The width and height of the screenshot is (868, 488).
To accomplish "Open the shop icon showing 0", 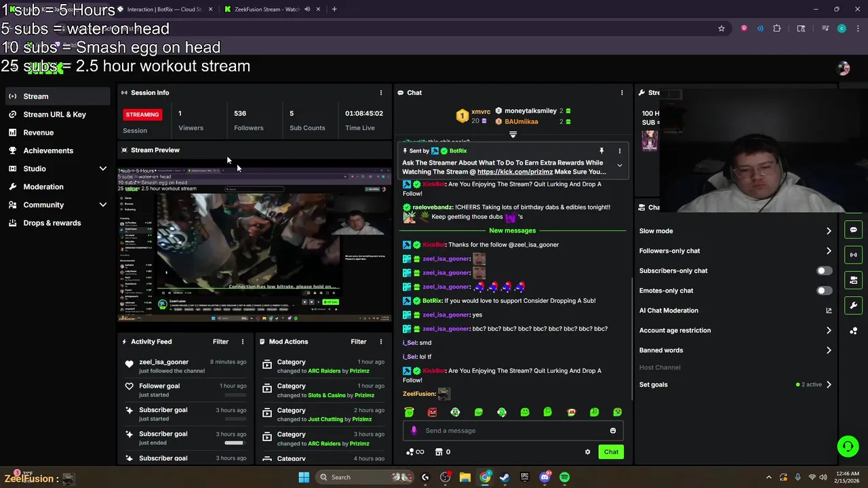I will click(443, 452).
